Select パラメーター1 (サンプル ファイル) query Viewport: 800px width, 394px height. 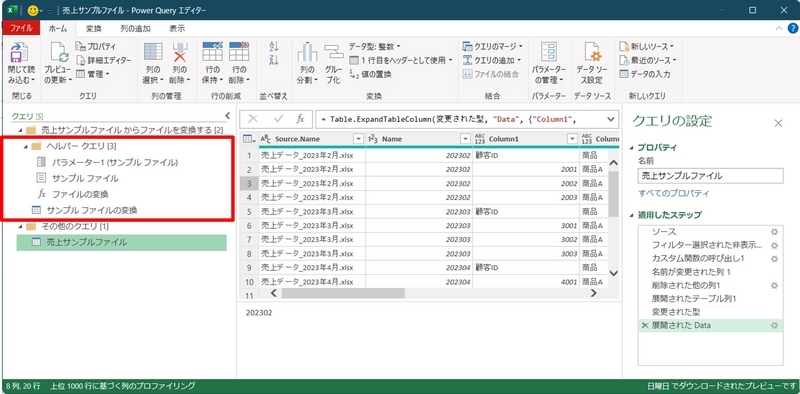[x=115, y=162]
